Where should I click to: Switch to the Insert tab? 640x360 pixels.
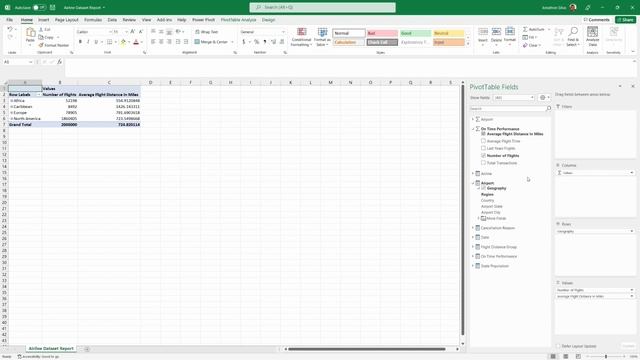[44, 20]
